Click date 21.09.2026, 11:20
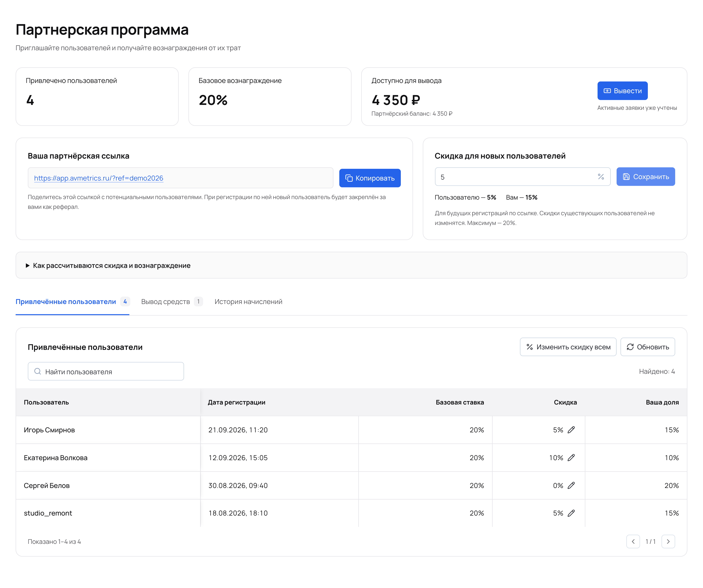The image size is (703, 588). click(238, 430)
